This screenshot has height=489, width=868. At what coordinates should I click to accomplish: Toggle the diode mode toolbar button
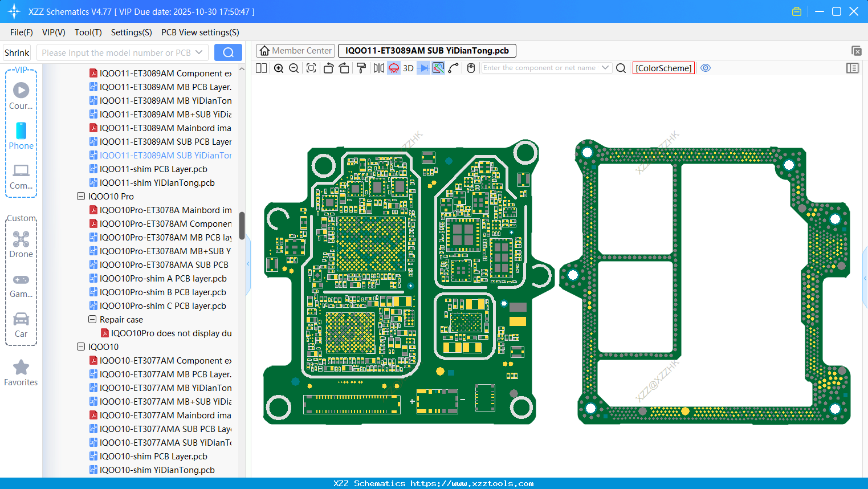423,68
